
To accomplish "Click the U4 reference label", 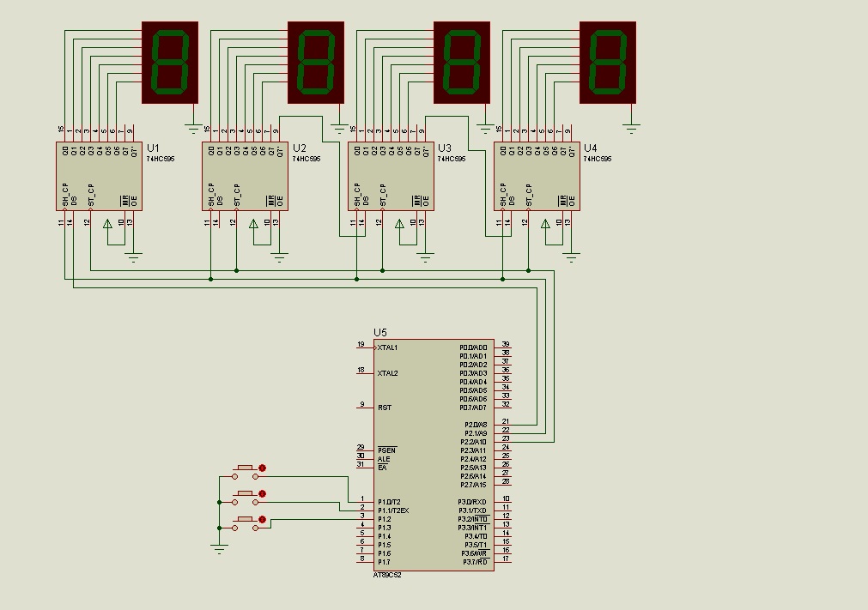I will 591,148.
